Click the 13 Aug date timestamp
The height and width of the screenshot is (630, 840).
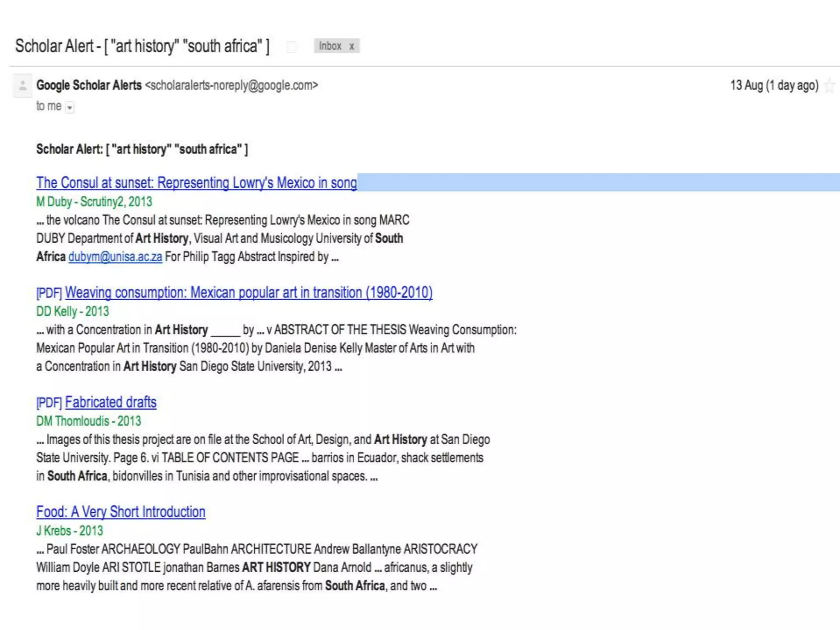click(x=774, y=85)
